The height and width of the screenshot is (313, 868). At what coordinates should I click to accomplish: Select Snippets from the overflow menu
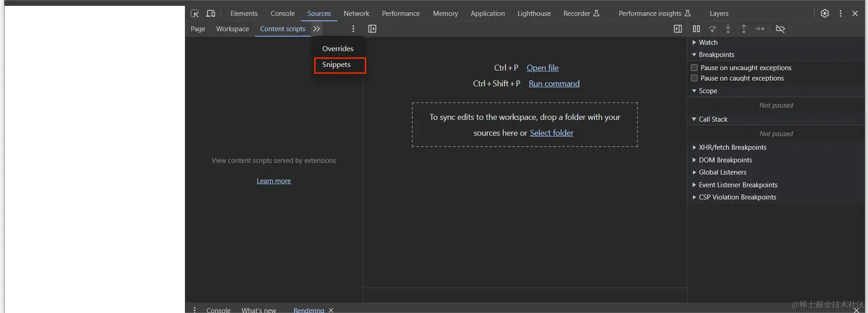click(x=336, y=65)
